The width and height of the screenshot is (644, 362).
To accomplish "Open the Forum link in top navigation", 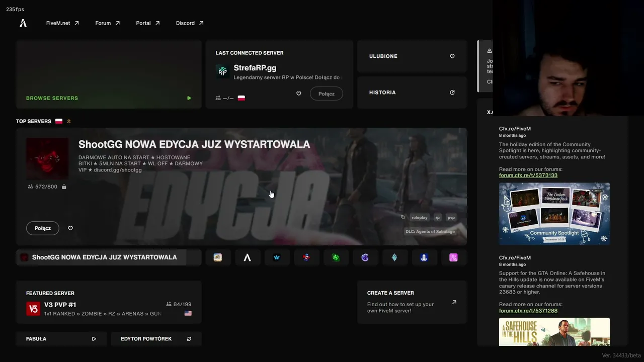I will [x=108, y=23].
